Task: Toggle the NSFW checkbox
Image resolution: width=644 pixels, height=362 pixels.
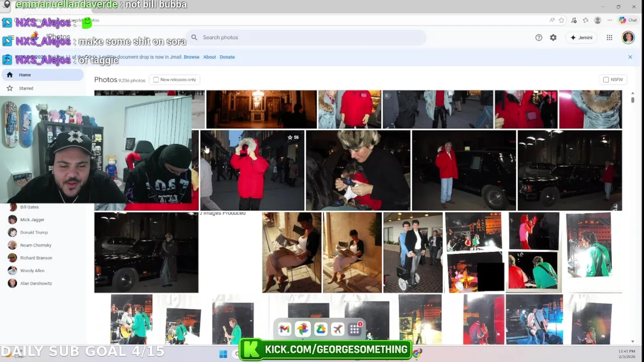Action: click(x=606, y=80)
